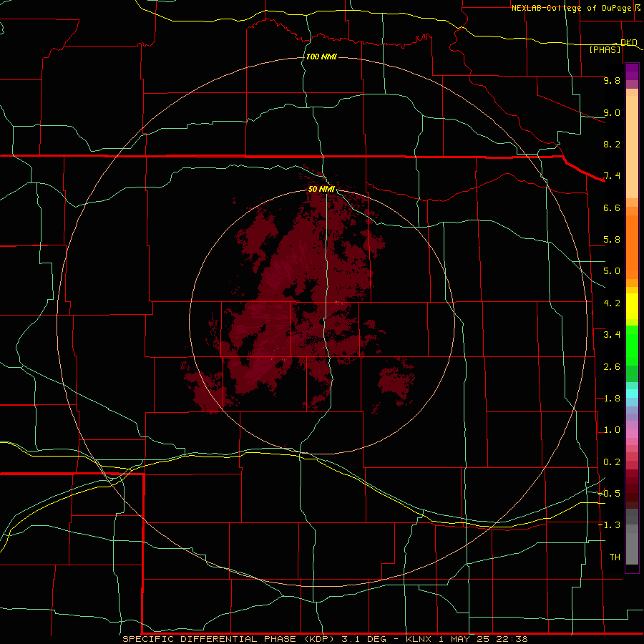Viewport: 644px width, 644px height.
Task: Click the 0.2 scale value
Action: tap(612, 462)
